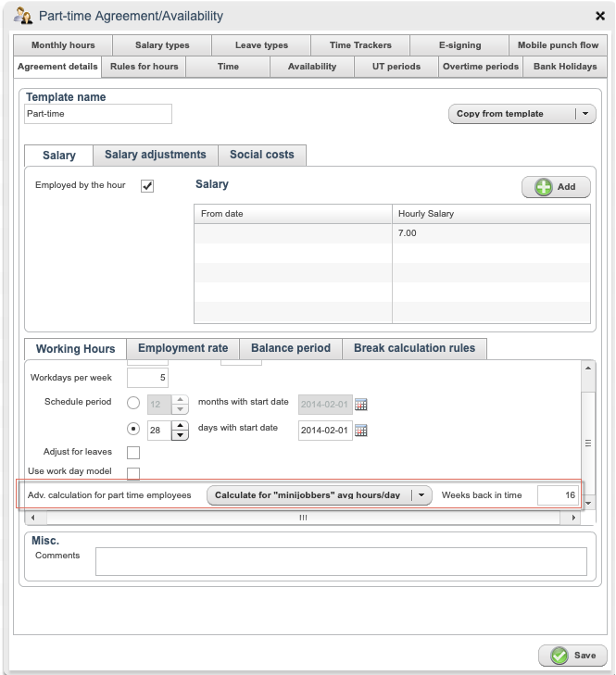Increase the days spinner value
The image size is (616, 675).
(x=180, y=425)
